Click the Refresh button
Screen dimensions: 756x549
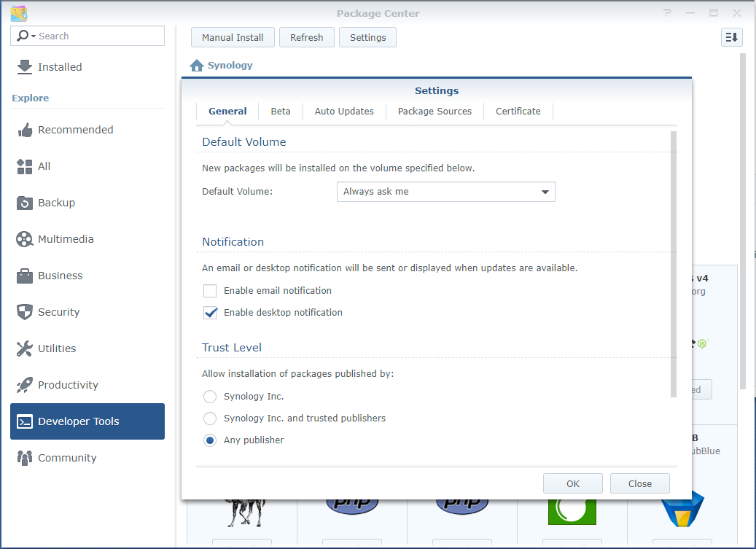307,37
